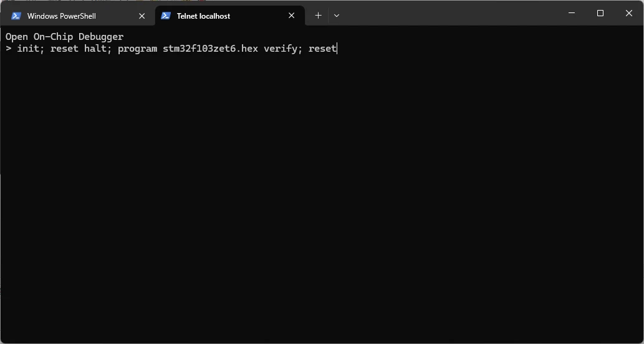Minimize the terminal window
The image size is (644, 344).
[572, 13]
